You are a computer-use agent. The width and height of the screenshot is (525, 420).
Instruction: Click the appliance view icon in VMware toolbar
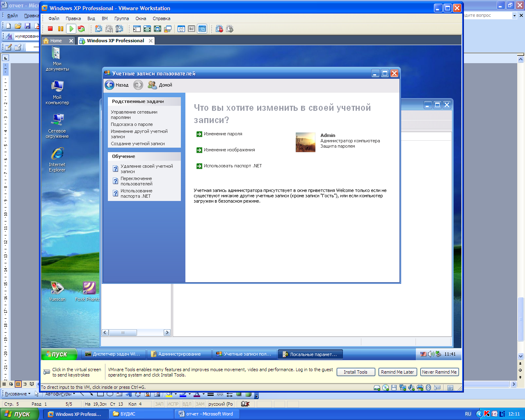tap(192, 29)
